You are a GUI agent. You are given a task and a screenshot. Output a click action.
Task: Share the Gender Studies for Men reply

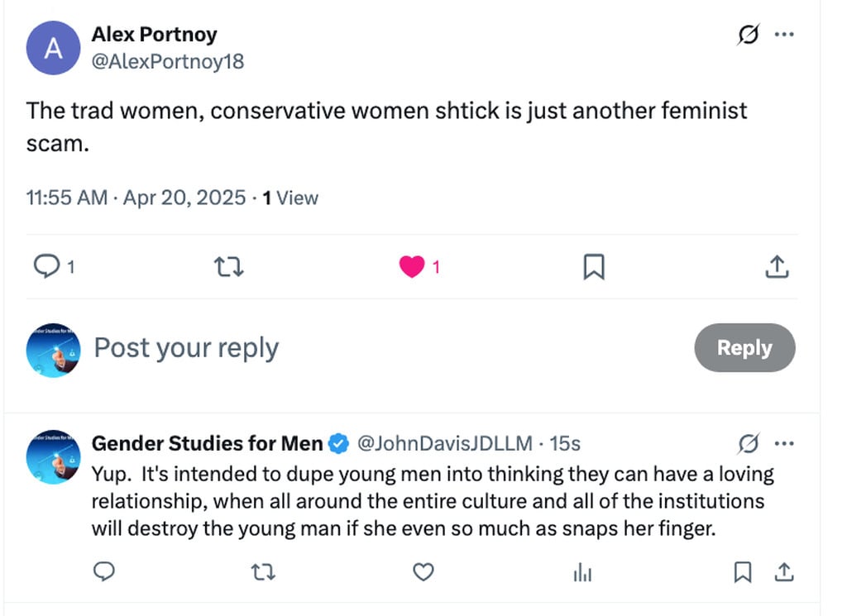pos(784,571)
